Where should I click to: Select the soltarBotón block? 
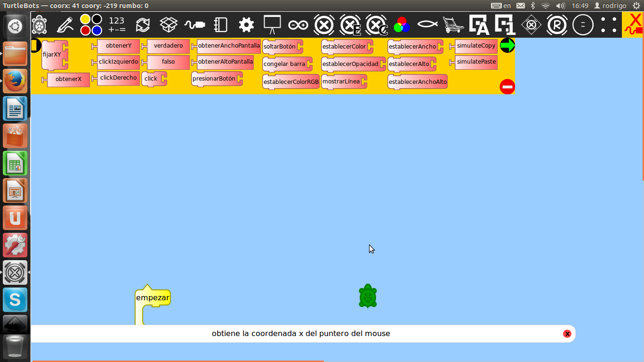pos(282,47)
